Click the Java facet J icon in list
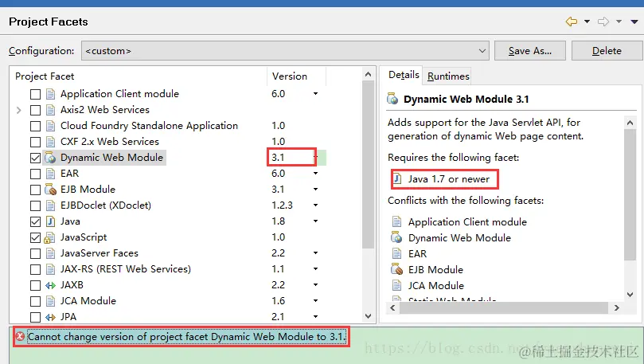The width and height of the screenshot is (644, 364). (x=50, y=222)
